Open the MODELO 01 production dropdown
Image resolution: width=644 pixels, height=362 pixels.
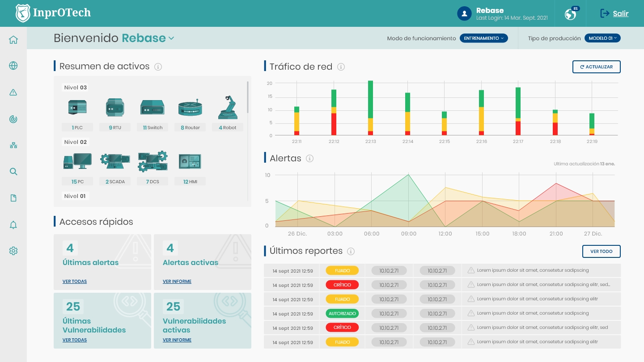pos(602,38)
